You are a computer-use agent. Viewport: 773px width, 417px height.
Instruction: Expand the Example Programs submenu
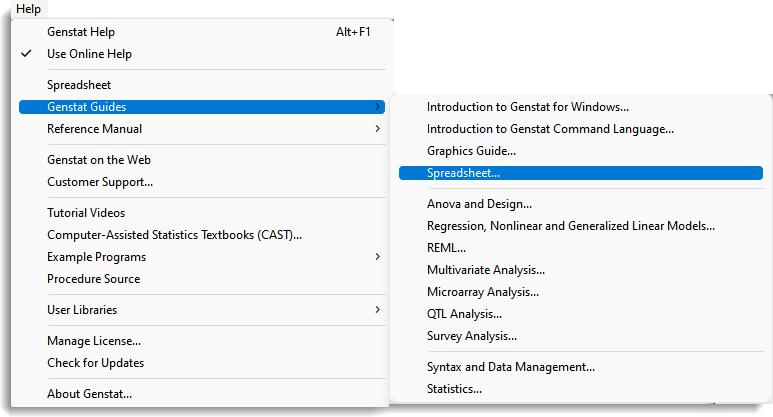[x=202, y=257]
